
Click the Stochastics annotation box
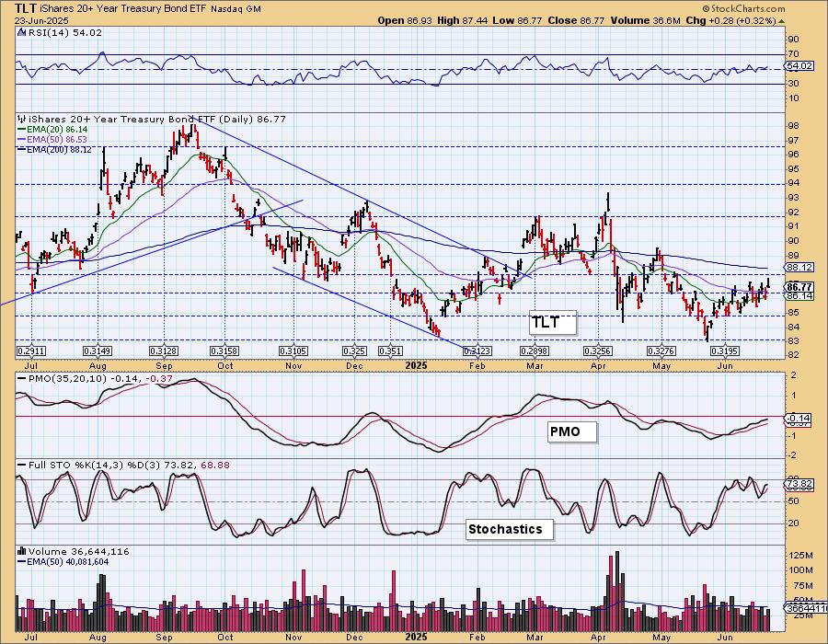[510, 529]
